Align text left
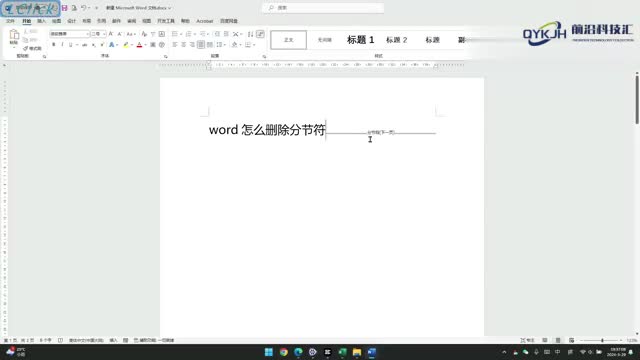 tap(175, 44)
